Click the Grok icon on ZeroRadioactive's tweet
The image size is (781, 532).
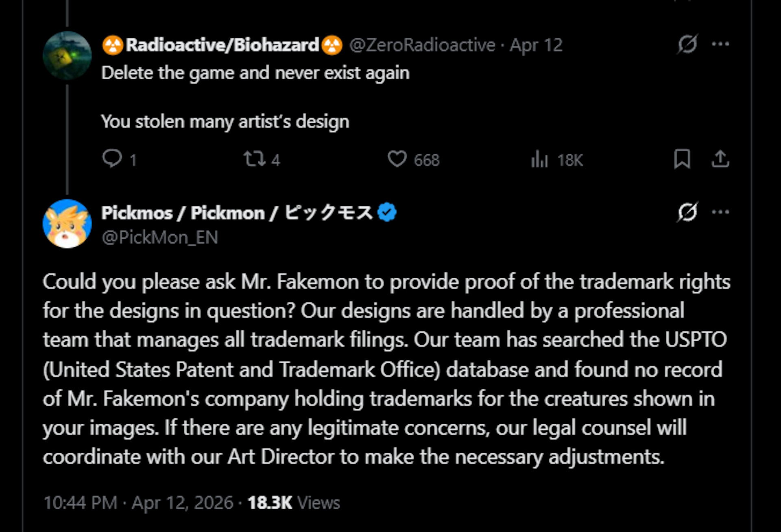tap(688, 44)
